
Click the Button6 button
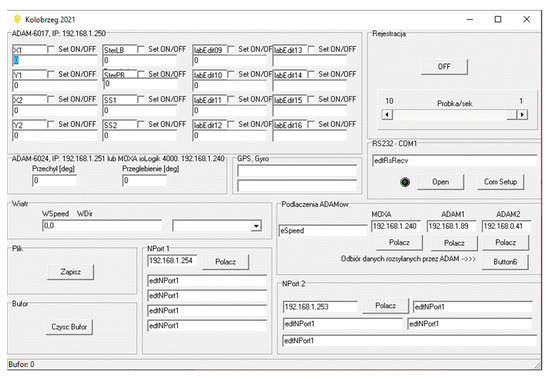(505, 262)
